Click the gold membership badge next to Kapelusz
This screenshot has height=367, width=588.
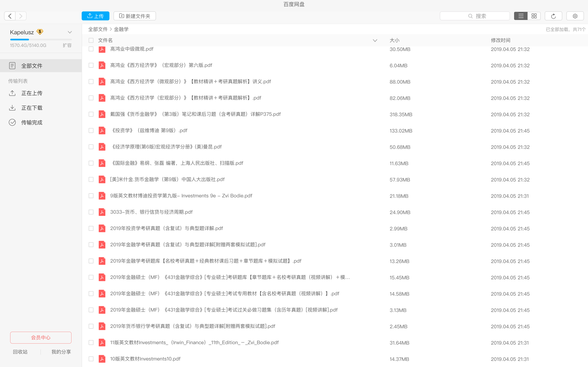(40, 32)
